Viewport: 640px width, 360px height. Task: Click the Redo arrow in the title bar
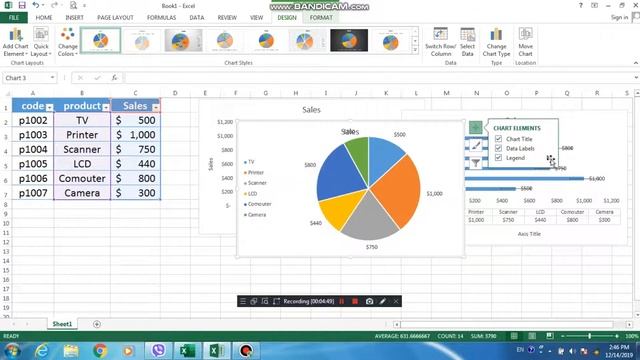point(54,5)
